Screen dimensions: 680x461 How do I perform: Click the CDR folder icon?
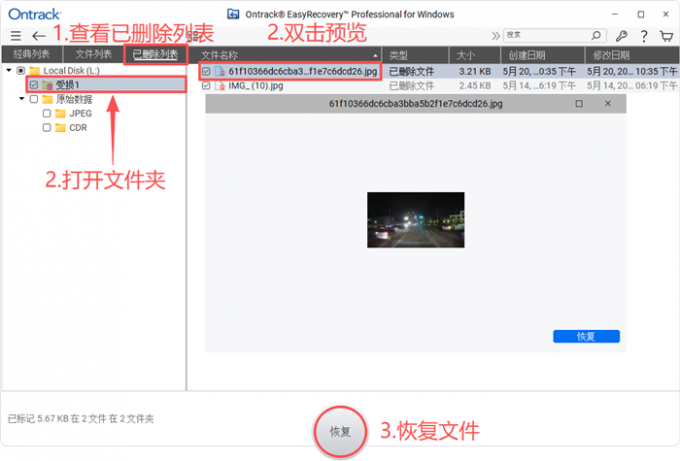[x=60, y=128]
